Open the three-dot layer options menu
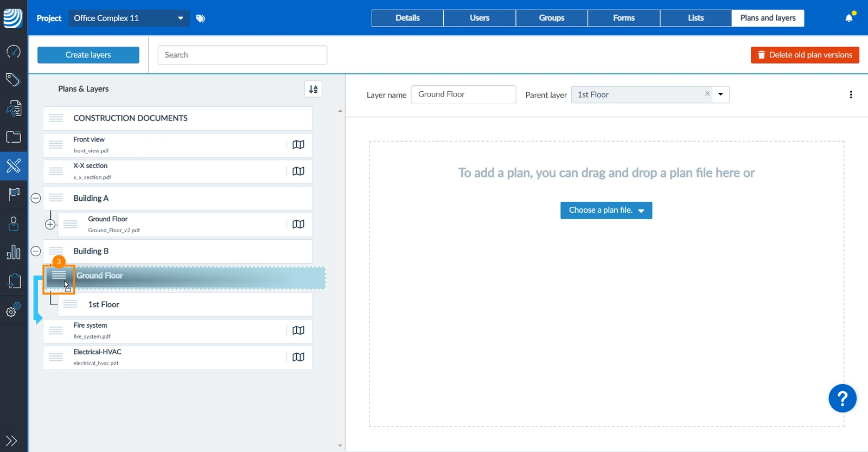Viewport: 868px width, 452px height. coord(851,95)
